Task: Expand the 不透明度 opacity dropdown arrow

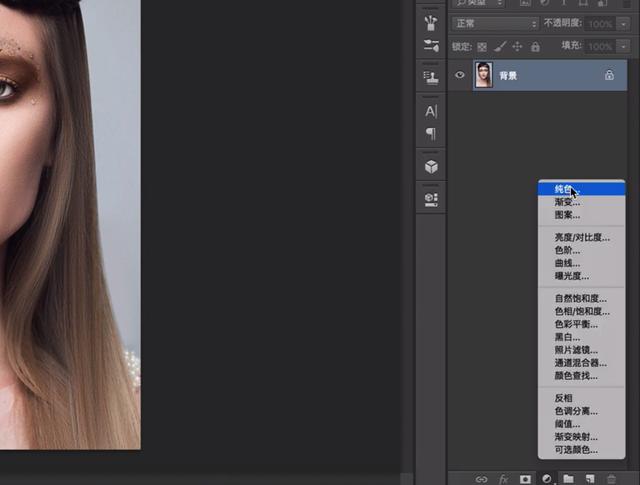Action: tap(622, 23)
